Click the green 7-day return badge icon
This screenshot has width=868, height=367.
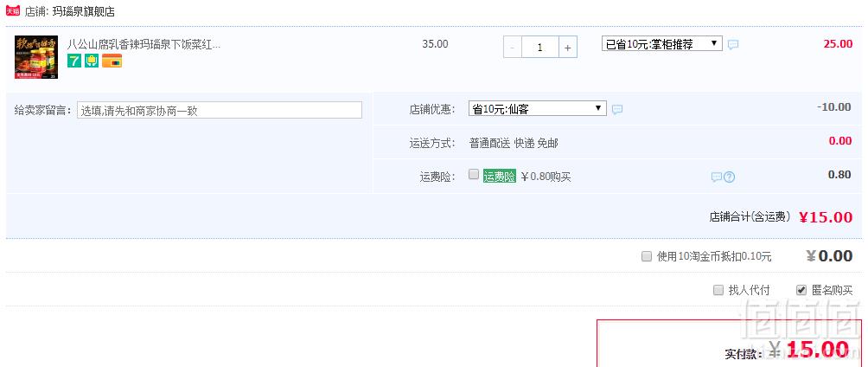tap(74, 61)
